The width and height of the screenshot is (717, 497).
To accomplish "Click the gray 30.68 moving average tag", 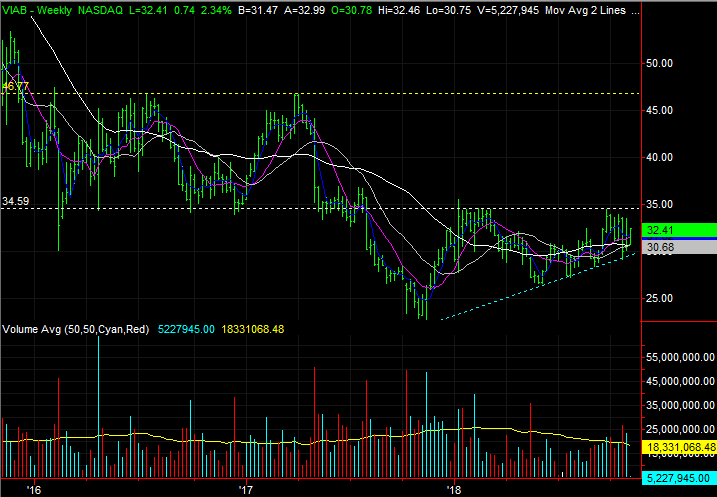I will [679, 247].
